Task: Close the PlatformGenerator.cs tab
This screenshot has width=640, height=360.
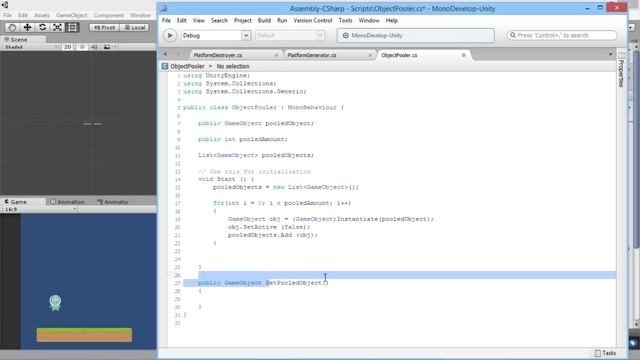Action: click(370, 55)
